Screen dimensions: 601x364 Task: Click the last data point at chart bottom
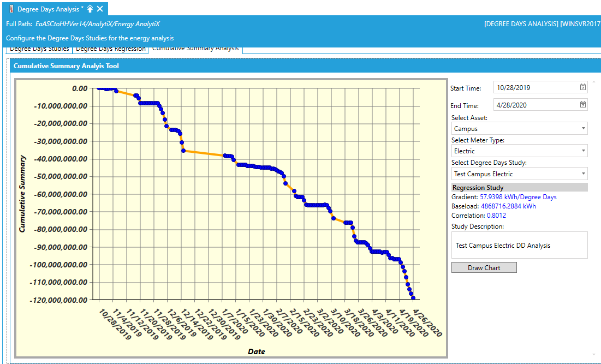pos(413,298)
